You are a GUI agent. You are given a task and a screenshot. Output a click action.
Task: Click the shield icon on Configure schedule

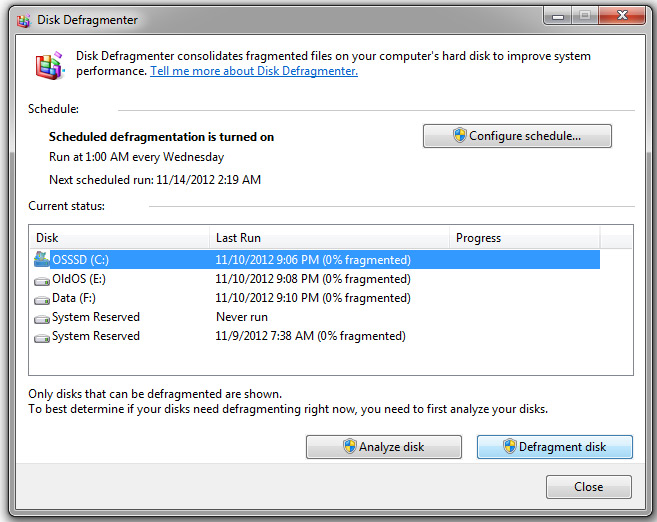pyautogui.click(x=460, y=135)
